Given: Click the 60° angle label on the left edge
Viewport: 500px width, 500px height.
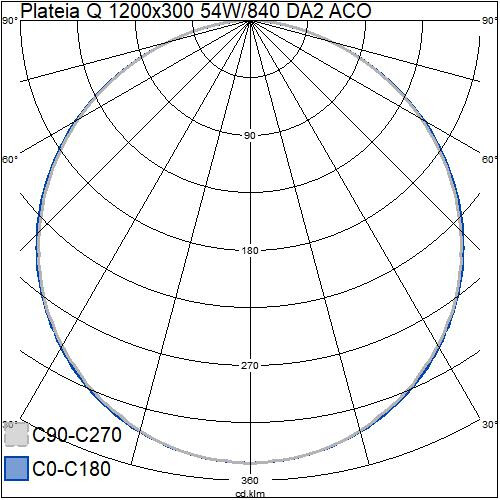Looking at the screenshot, I should [x=10, y=160].
